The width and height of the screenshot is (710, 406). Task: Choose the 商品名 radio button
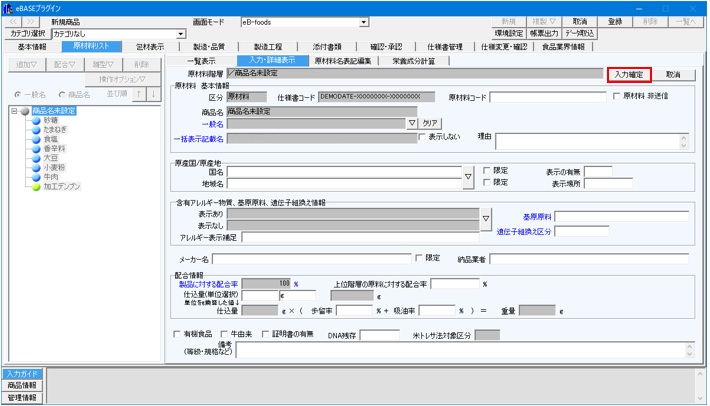(x=62, y=95)
